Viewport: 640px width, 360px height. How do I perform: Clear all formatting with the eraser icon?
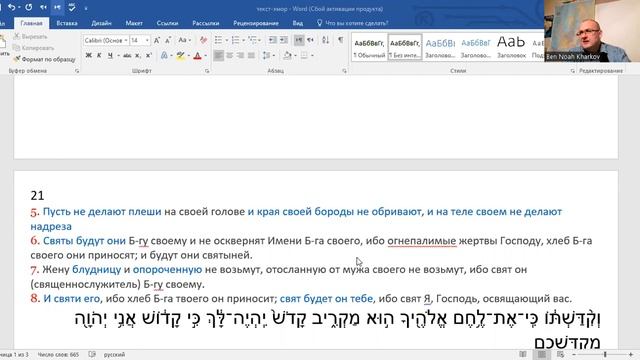[x=203, y=40]
